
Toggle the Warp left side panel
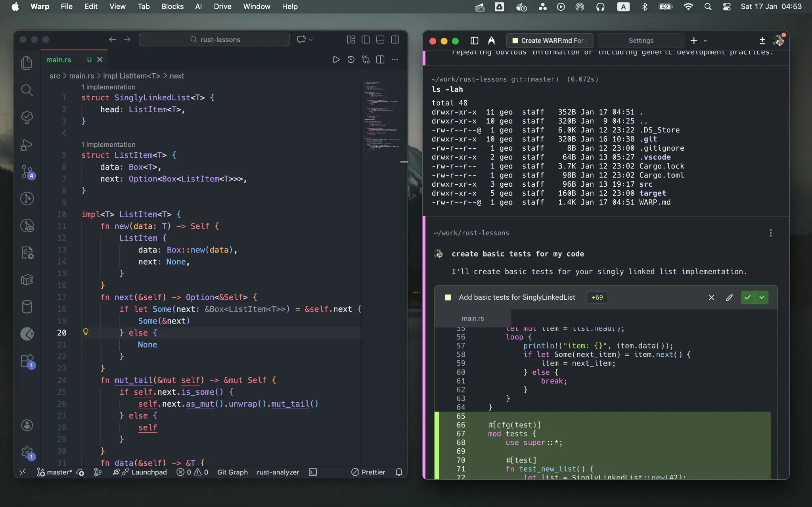pyautogui.click(x=474, y=40)
